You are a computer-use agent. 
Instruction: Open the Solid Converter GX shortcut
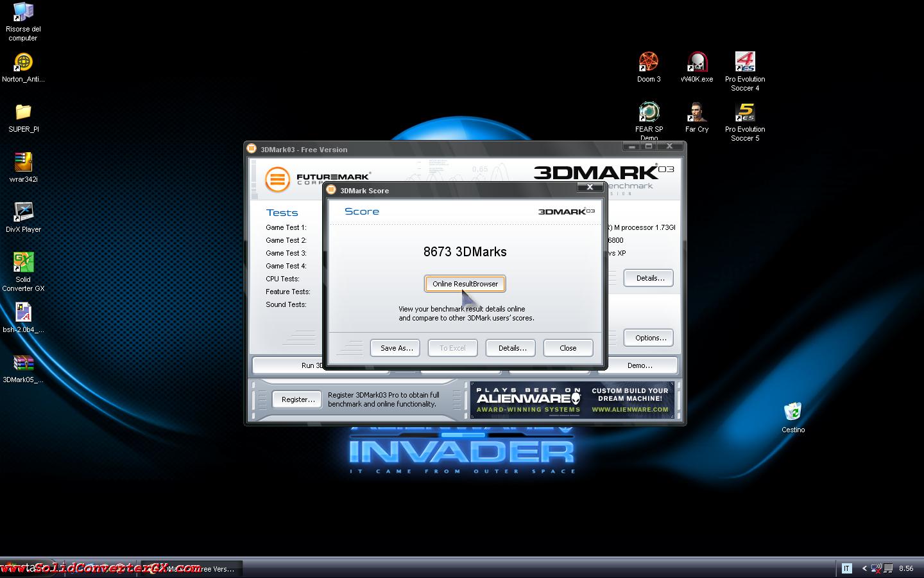pyautogui.click(x=23, y=272)
